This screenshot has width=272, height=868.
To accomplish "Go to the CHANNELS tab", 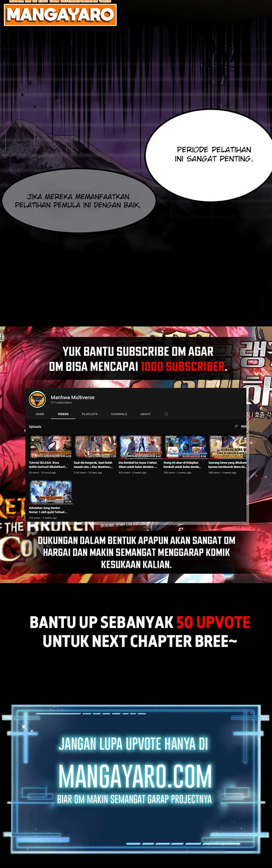I will coord(119,414).
